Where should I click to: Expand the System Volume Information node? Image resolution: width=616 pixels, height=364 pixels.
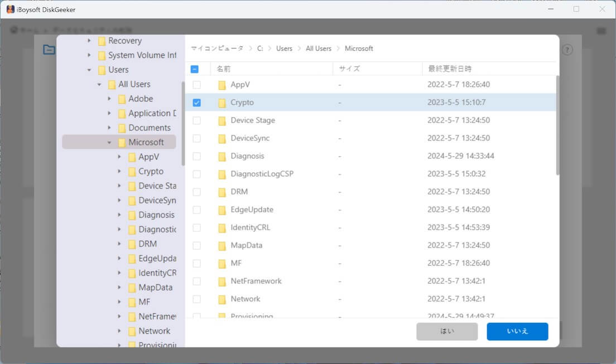coord(89,55)
